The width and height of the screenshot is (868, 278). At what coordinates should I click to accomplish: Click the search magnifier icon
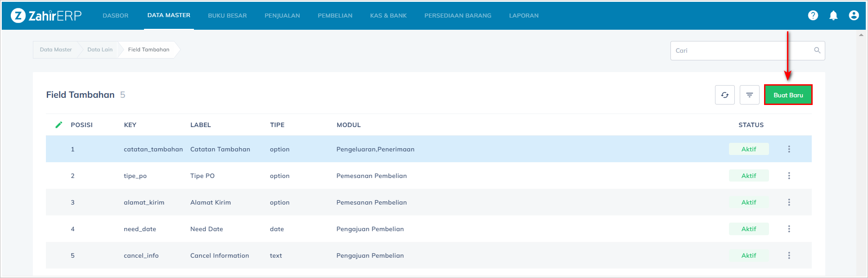817,50
